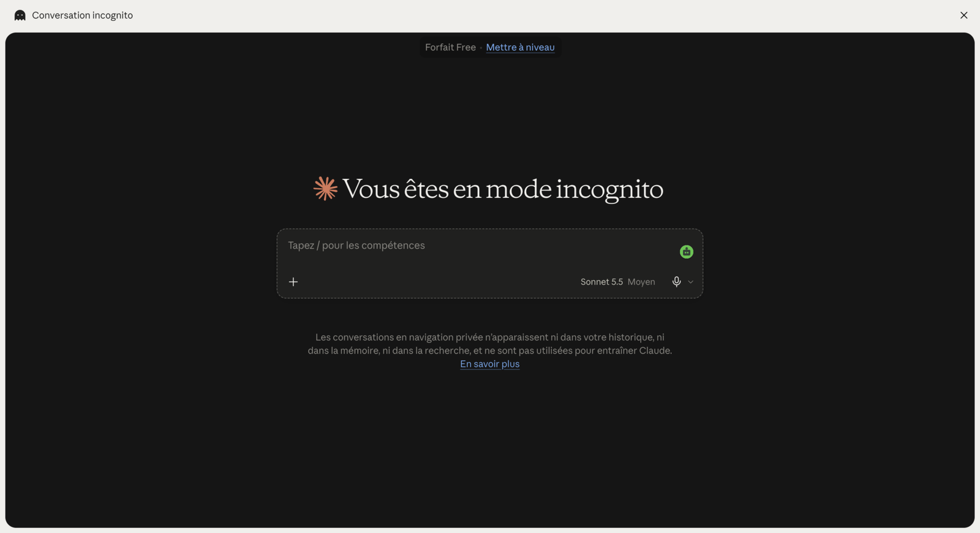The height and width of the screenshot is (533, 980).
Task: Click the incognito ghost icon
Action: pyautogui.click(x=20, y=15)
